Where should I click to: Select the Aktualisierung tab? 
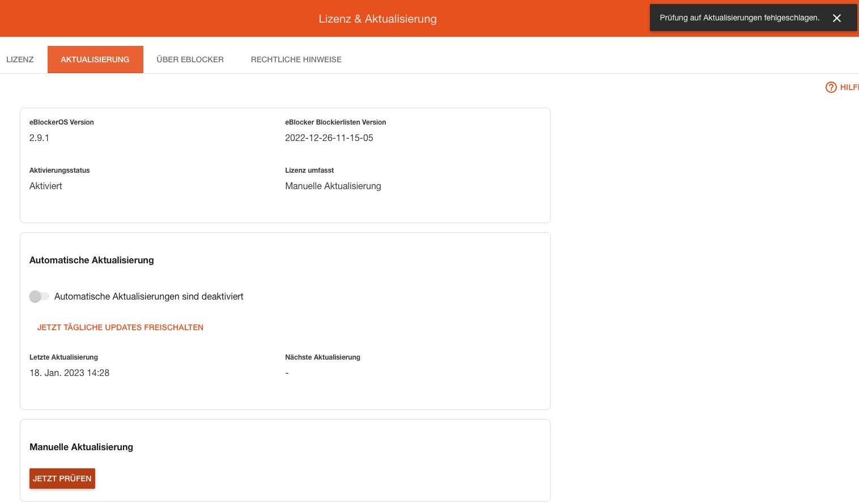(95, 59)
